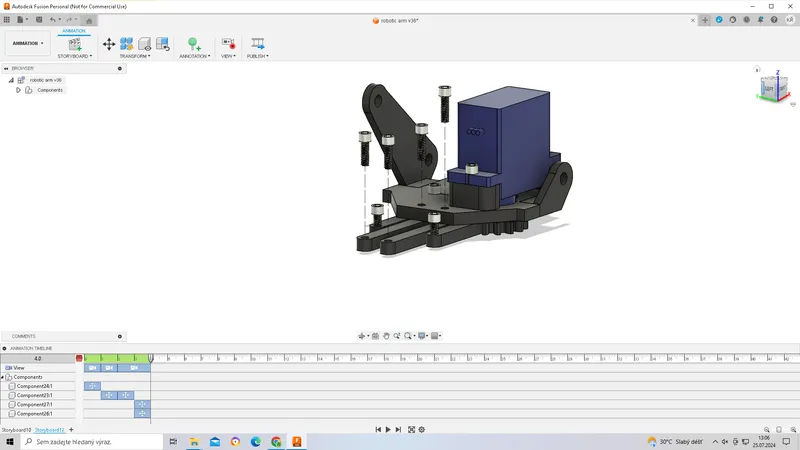The height and width of the screenshot is (450, 800).
Task: Open the notifications bell icon
Action: [x=760, y=20]
